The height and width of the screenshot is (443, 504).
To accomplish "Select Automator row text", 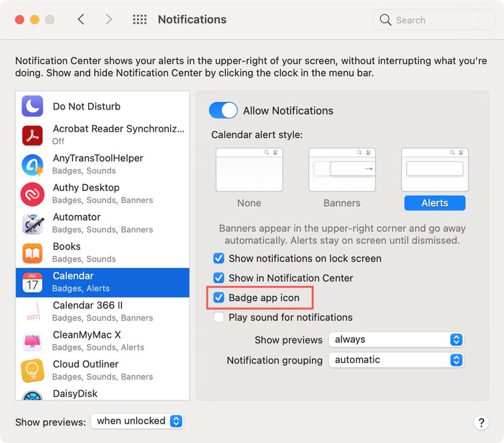I will 76,217.
